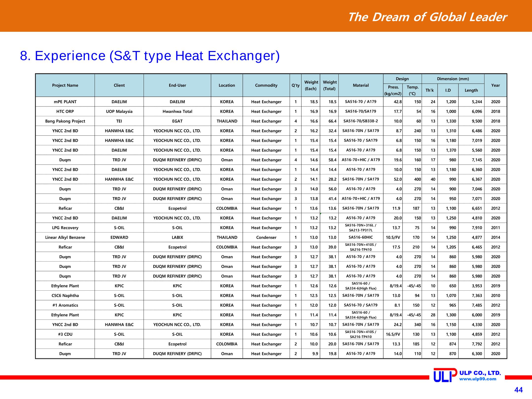Select the Condenser commodity cell
Screen dimensions: 532x399
point(266,237)
